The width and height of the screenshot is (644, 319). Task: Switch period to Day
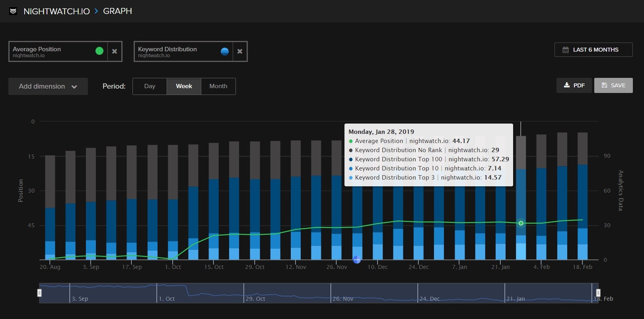[x=150, y=86]
